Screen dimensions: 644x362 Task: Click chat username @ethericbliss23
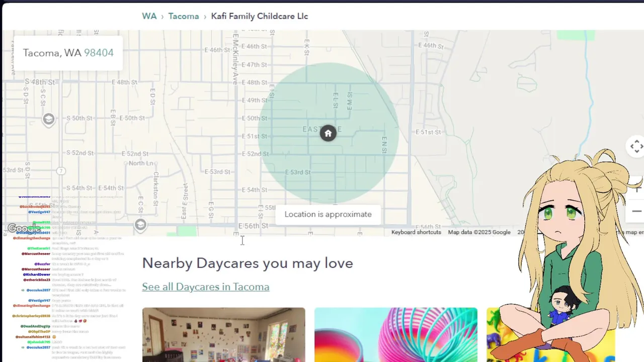click(37, 280)
